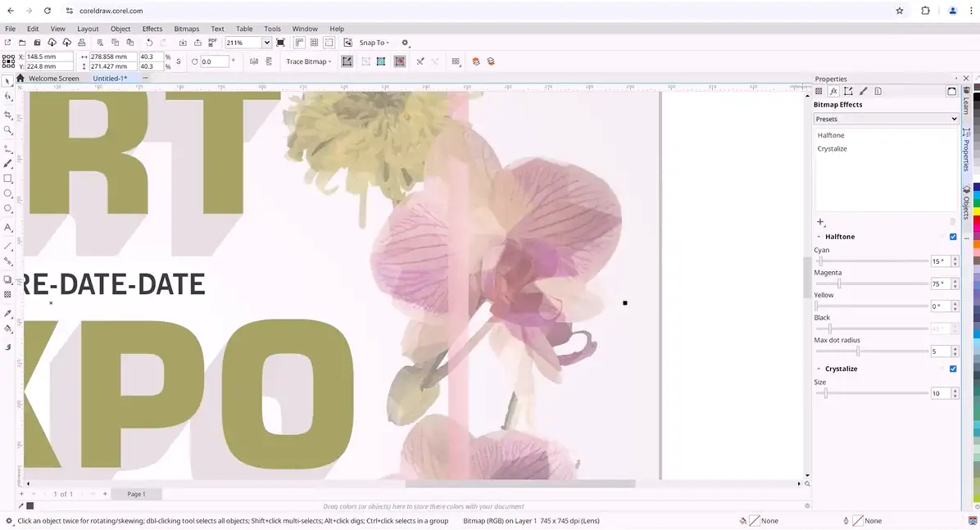Expand the zoom level dropdown

pyautogui.click(x=266, y=43)
